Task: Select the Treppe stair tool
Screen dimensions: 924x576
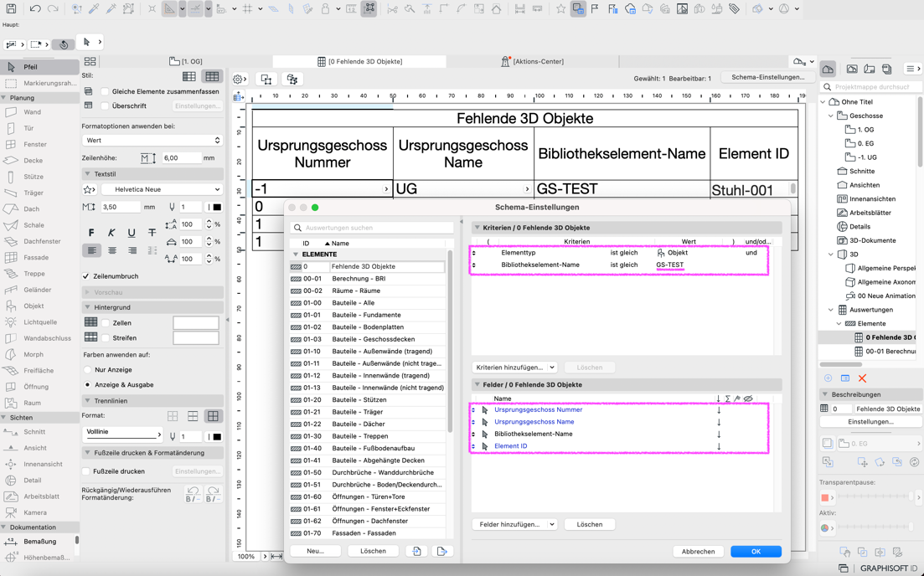Action: point(34,274)
